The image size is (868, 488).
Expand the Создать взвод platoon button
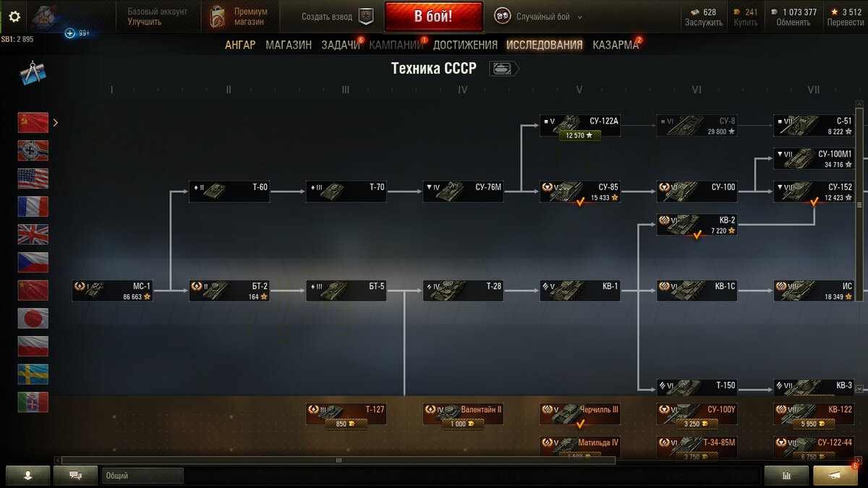coord(337,17)
